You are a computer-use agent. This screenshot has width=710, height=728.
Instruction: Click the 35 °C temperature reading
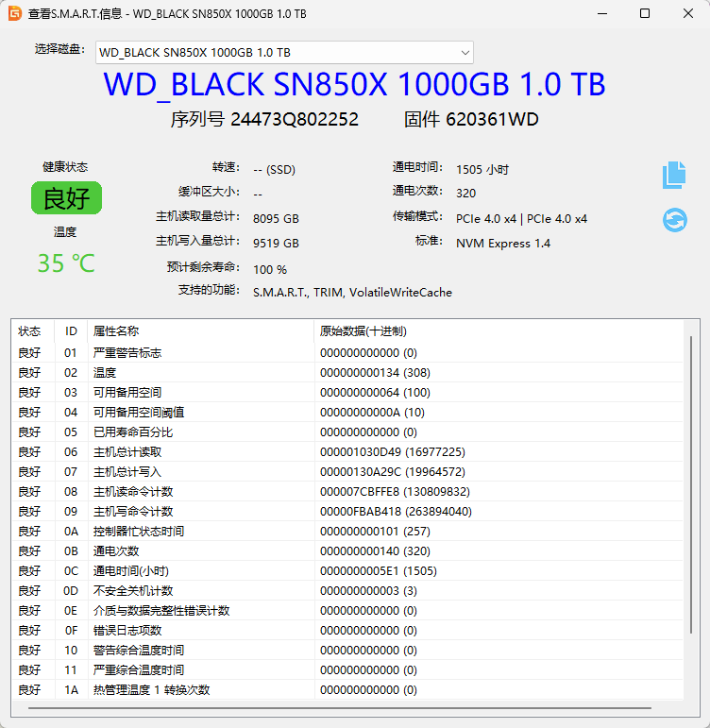66,263
